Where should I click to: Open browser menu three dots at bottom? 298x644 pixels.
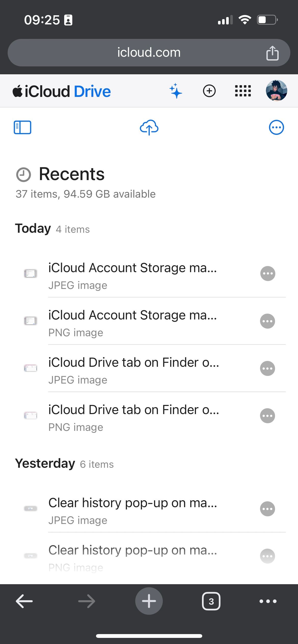(x=268, y=601)
